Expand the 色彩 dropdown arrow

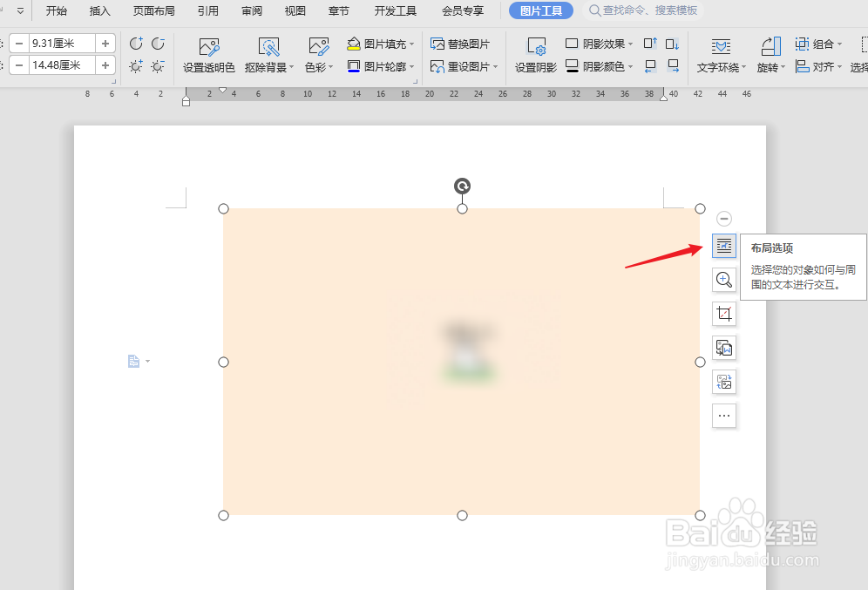(x=331, y=67)
